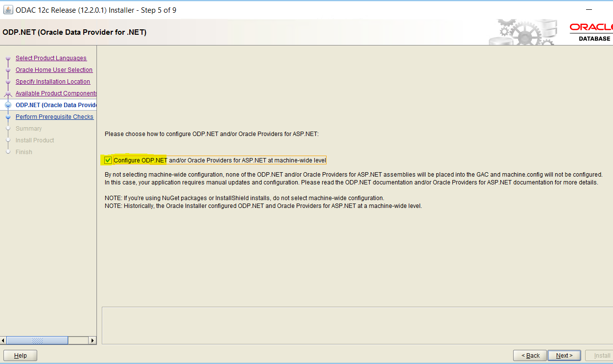The width and height of the screenshot is (613, 364).
Task: Open Perform Prerequisite Checks step
Action: point(54,117)
